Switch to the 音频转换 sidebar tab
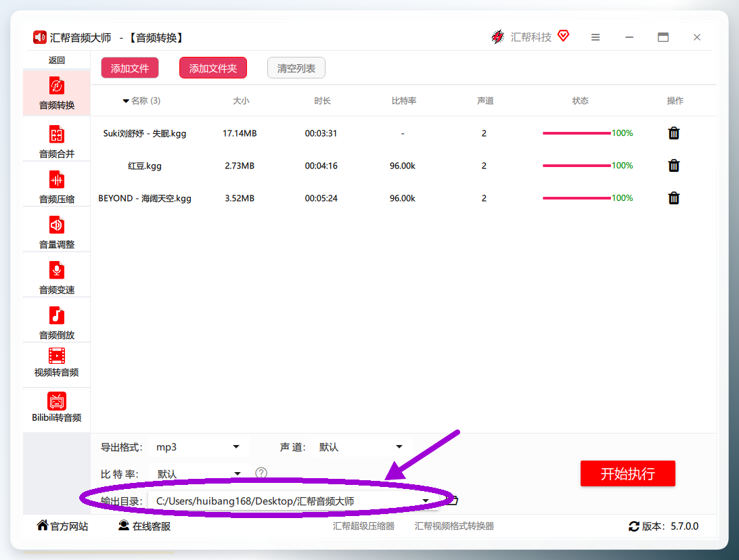739x560 pixels. point(57,93)
